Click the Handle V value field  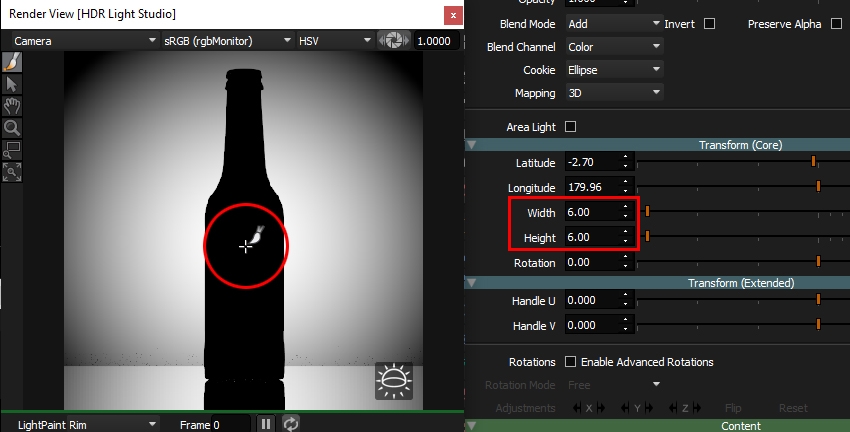[591, 325]
